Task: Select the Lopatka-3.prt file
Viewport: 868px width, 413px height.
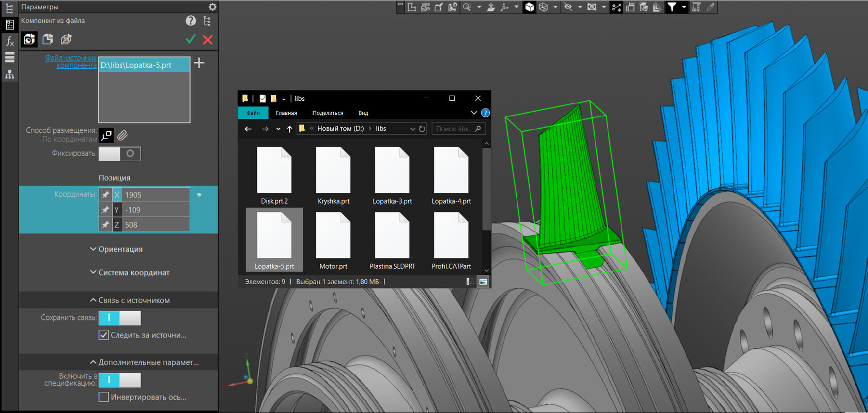Action: (x=392, y=176)
